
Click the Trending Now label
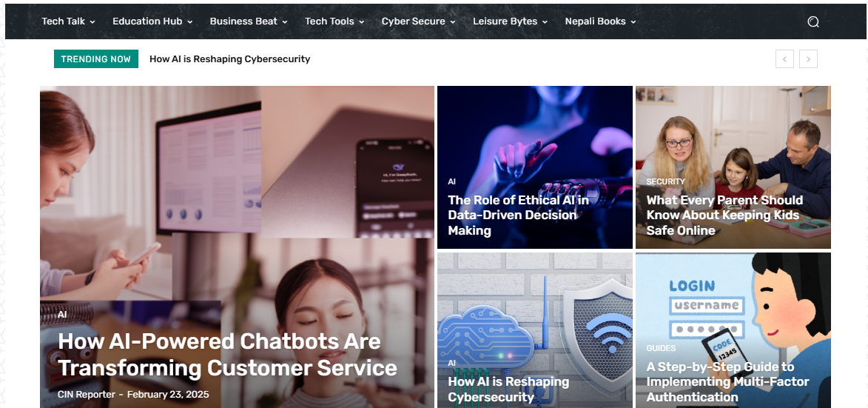click(95, 58)
